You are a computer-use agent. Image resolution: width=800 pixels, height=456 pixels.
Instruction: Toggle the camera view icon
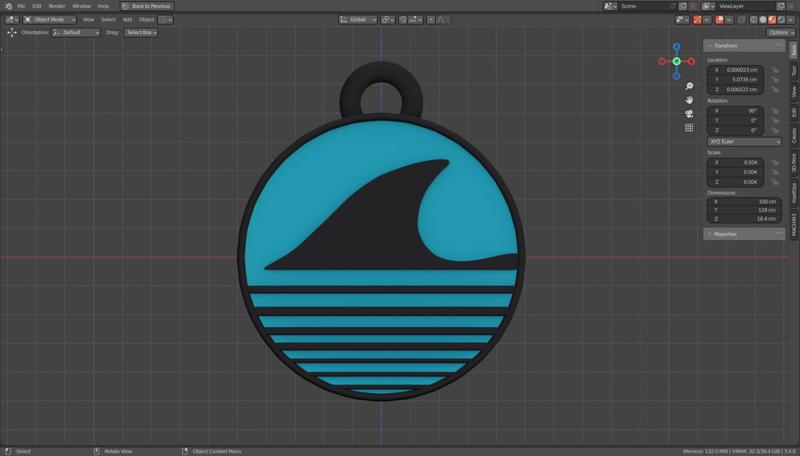pyautogui.click(x=689, y=114)
